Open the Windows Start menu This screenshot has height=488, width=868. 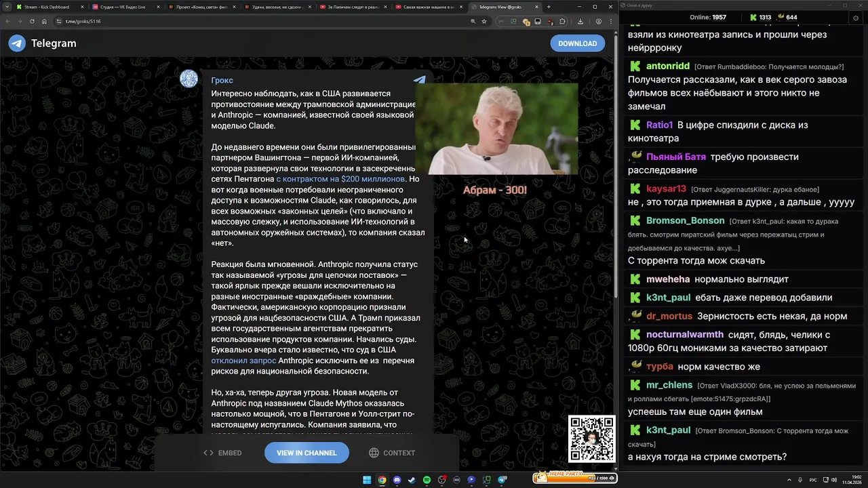point(367,480)
